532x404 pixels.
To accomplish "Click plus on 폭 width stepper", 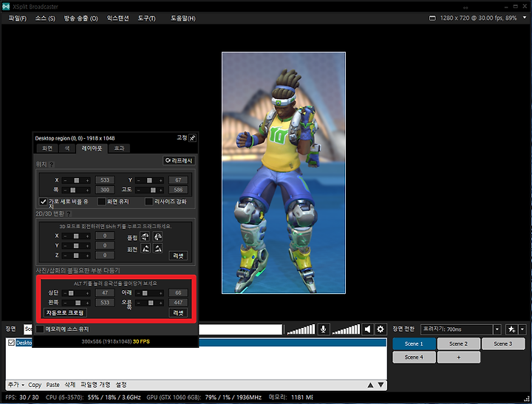I will pos(87,190).
